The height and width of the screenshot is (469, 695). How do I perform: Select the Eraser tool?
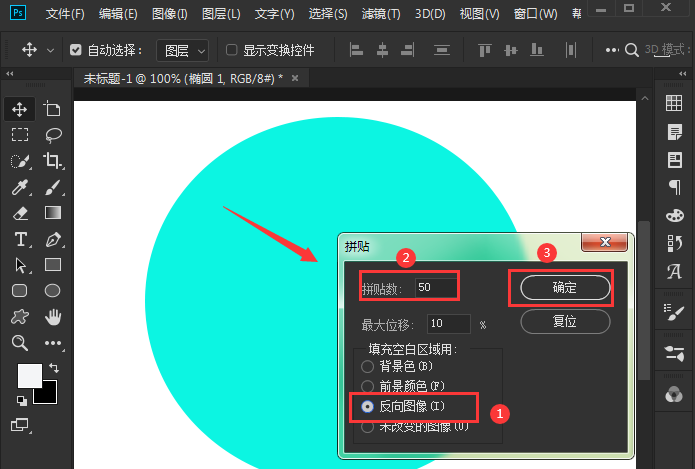(x=20, y=213)
